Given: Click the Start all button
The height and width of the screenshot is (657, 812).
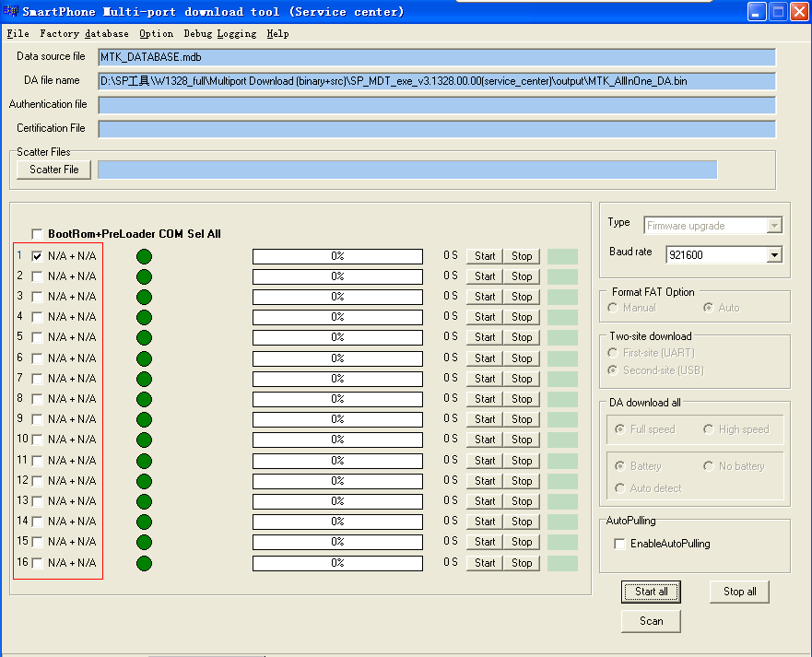Looking at the screenshot, I should (x=651, y=592).
